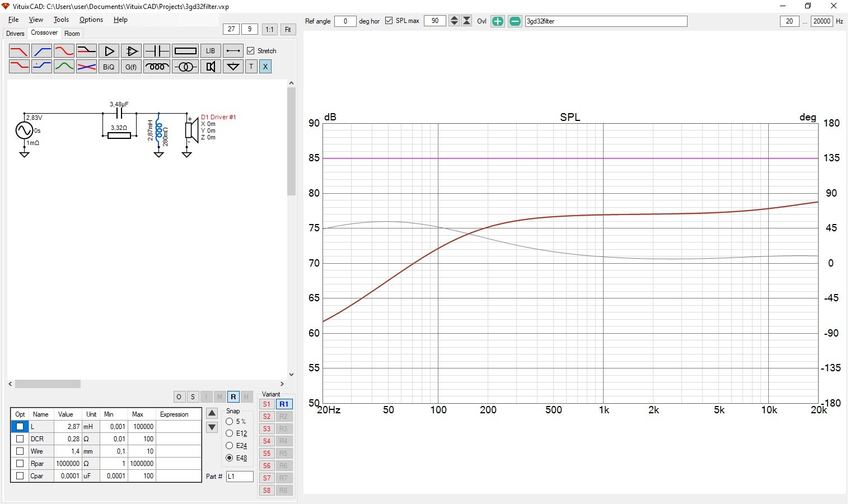The image size is (855, 504).
Task: Select the capacitor component tool
Action: [157, 51]
